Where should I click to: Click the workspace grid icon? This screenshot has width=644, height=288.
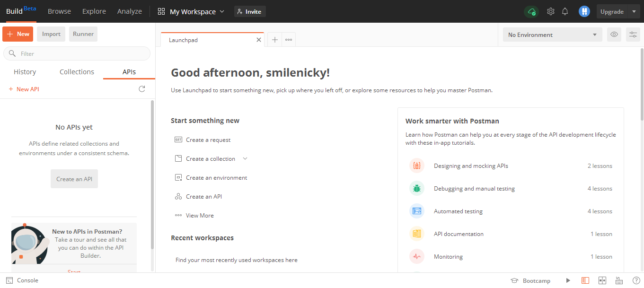(x=161, y=11)
